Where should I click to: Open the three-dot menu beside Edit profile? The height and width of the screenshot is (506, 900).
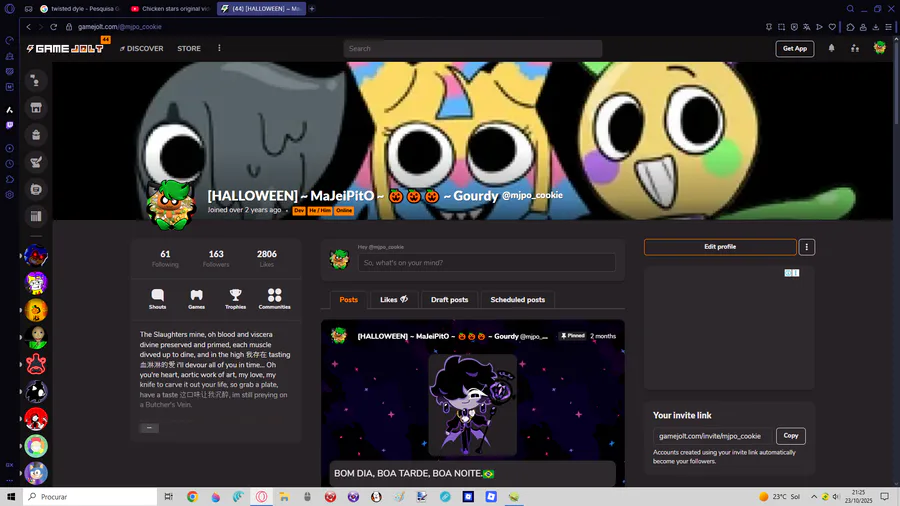coord(806,247)
